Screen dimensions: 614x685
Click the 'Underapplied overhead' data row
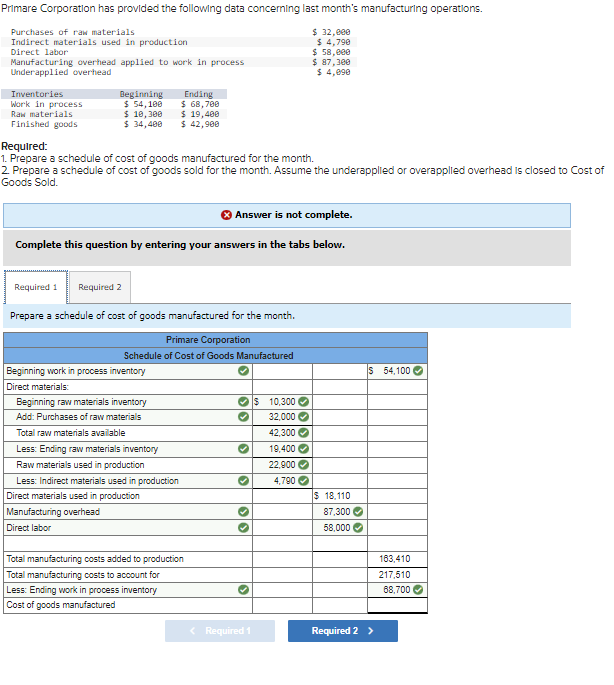179,72
